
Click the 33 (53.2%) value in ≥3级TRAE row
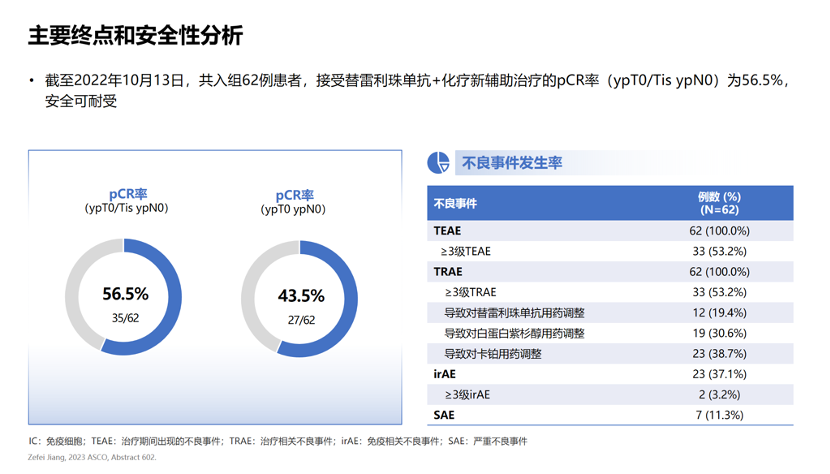coord(719,292)
